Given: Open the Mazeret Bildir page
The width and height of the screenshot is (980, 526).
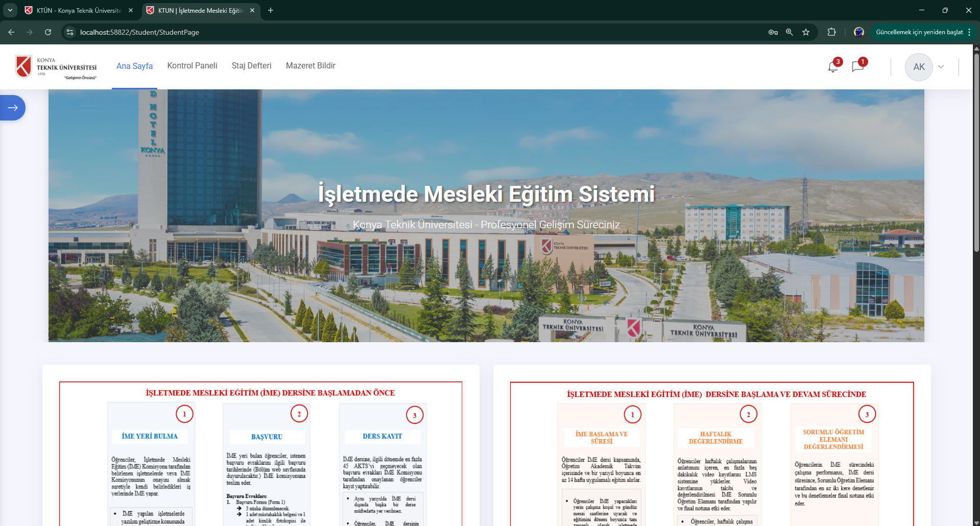Looking at the screenshot, I should coord(310,66).
